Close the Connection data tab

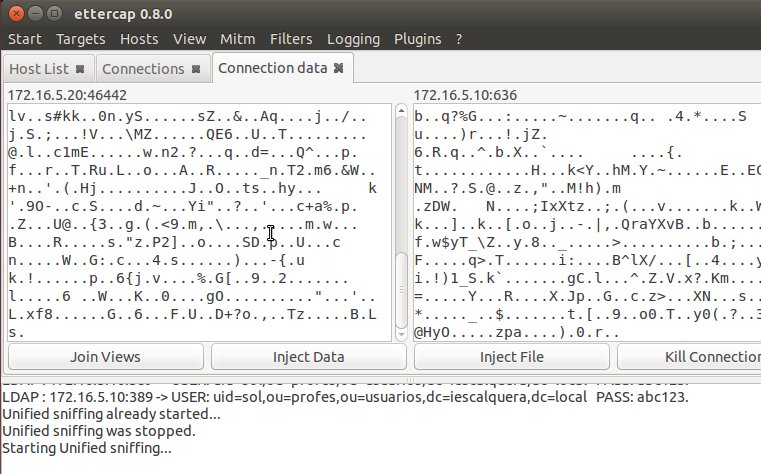point(339,68)
